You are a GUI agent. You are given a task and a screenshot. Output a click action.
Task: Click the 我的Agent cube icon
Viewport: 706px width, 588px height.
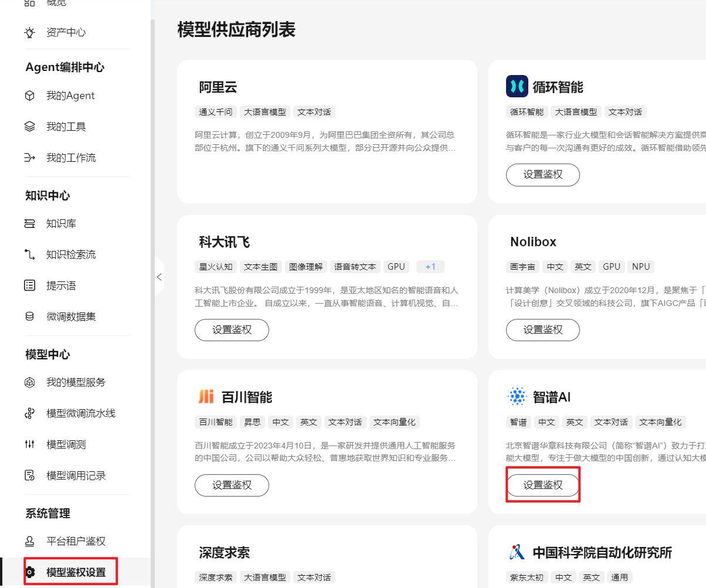point(30,96)
